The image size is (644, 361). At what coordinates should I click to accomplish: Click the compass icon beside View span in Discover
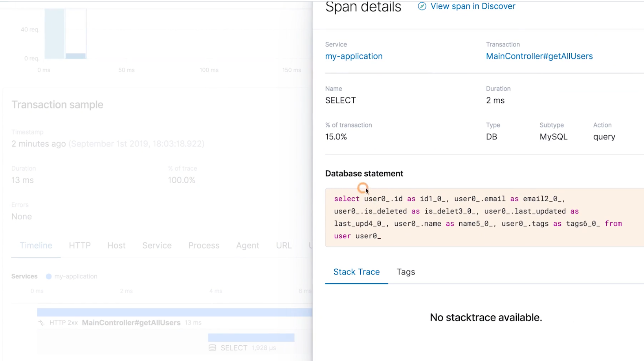(x=422, y=6)
